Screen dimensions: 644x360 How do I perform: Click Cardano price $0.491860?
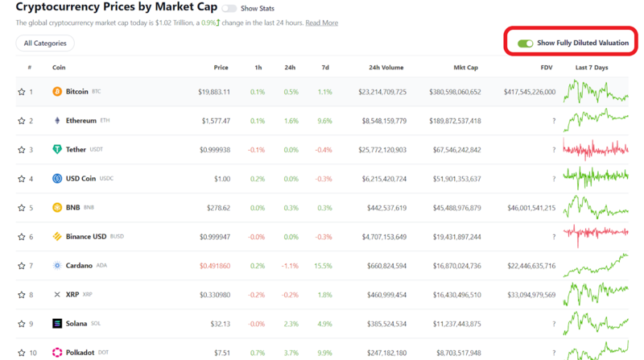point(215,266)
